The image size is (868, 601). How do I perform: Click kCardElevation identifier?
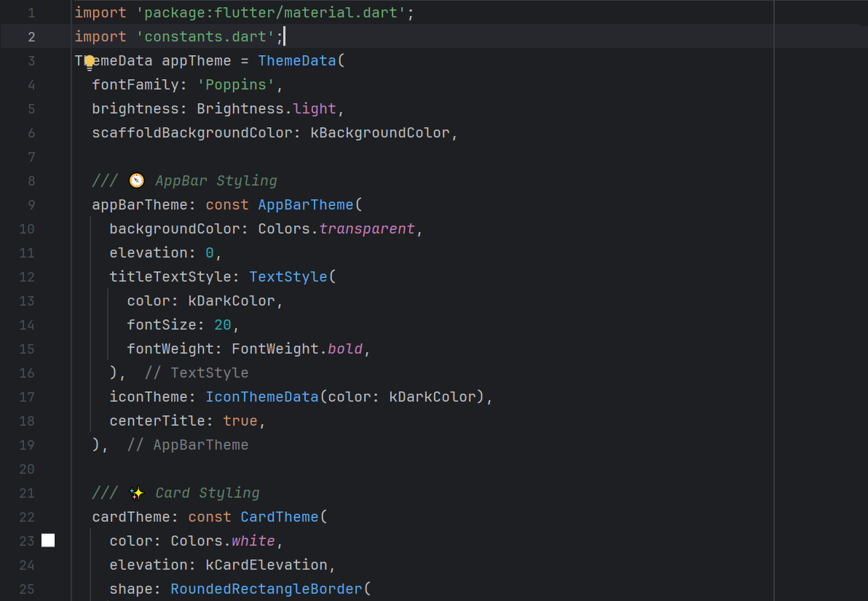[267, 565]
